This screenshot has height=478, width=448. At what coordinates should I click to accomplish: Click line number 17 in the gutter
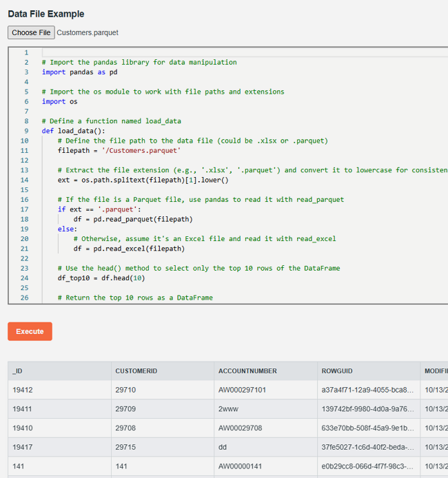25,209
